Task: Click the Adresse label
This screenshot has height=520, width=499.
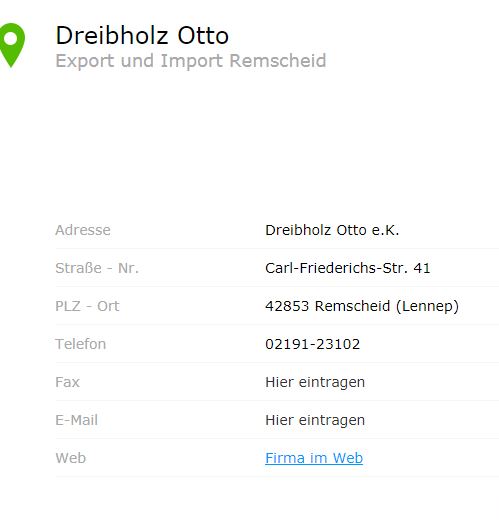Action: pos(83,230)
